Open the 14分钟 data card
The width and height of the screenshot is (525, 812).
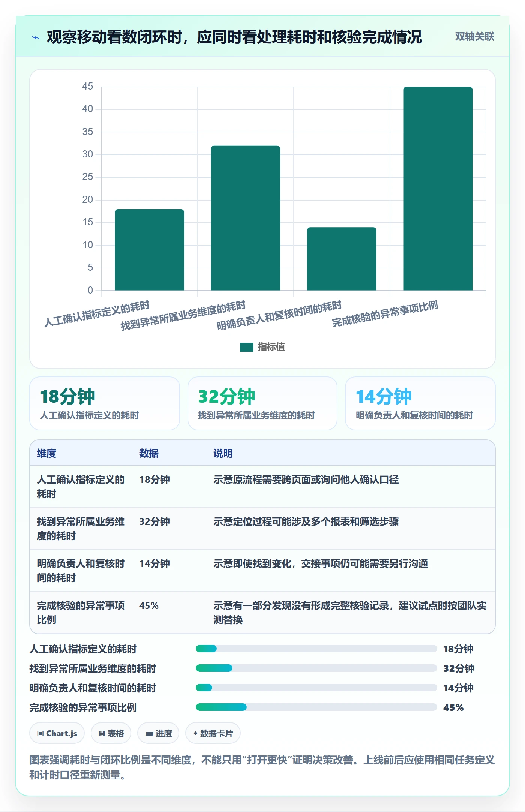pos(420,403)
